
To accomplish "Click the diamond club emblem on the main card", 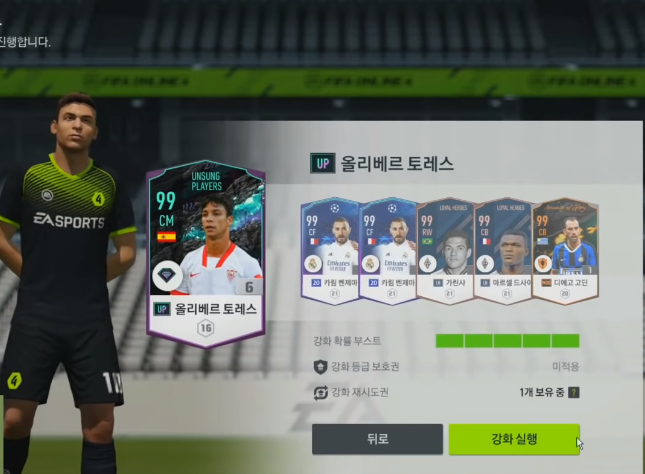I will pos(167,276).
